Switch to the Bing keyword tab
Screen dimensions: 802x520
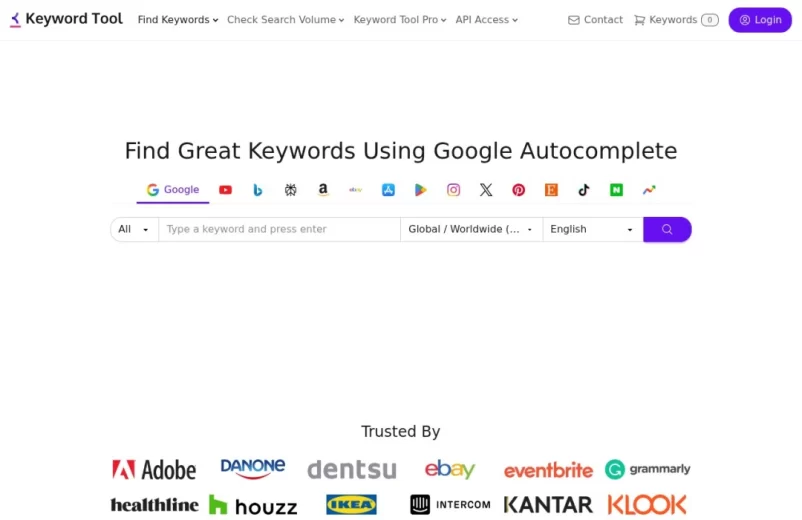click(258, 190)
